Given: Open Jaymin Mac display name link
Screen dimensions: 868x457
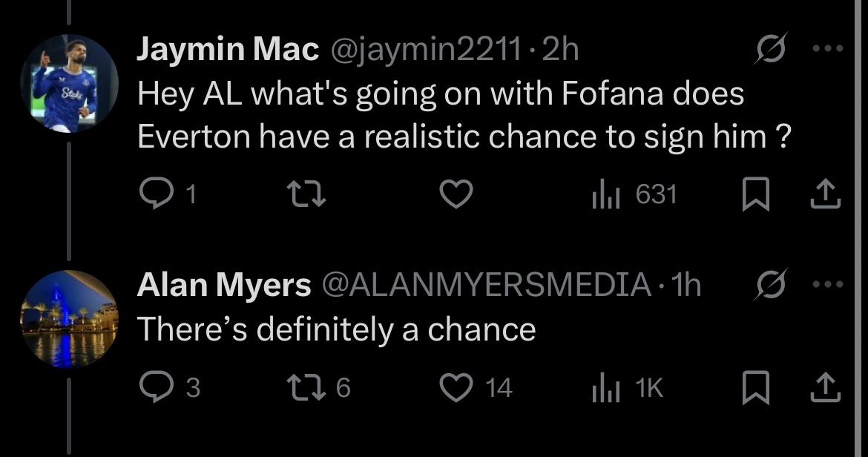Looking at the screenshot, I should tap(228, 51).
